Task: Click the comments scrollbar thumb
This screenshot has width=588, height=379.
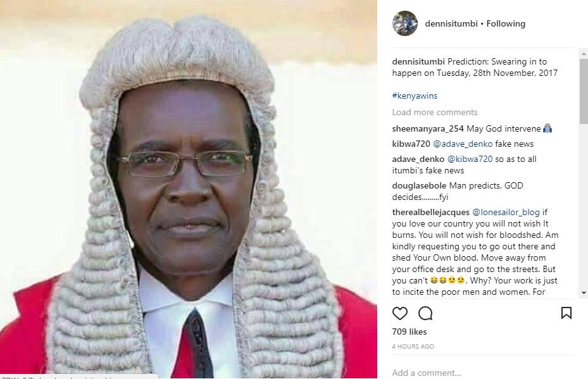Action: 584,91
